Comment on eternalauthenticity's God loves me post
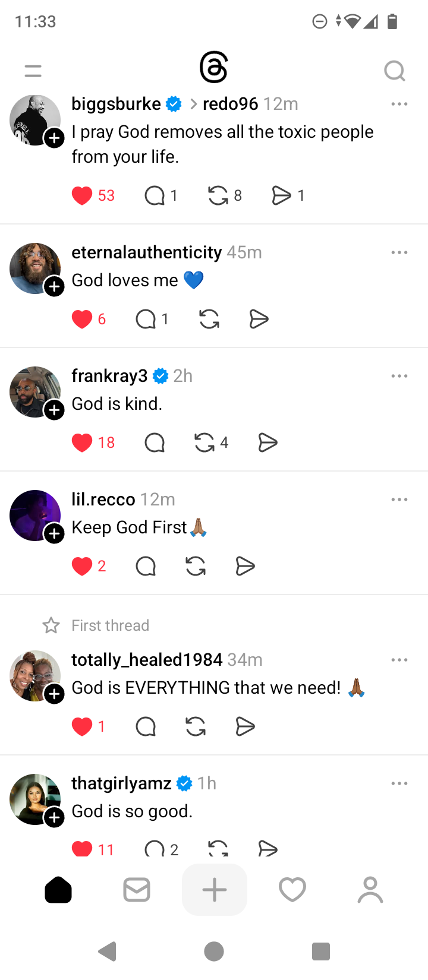The width and height of the screenshot is (428, 980). click(146, 320)
